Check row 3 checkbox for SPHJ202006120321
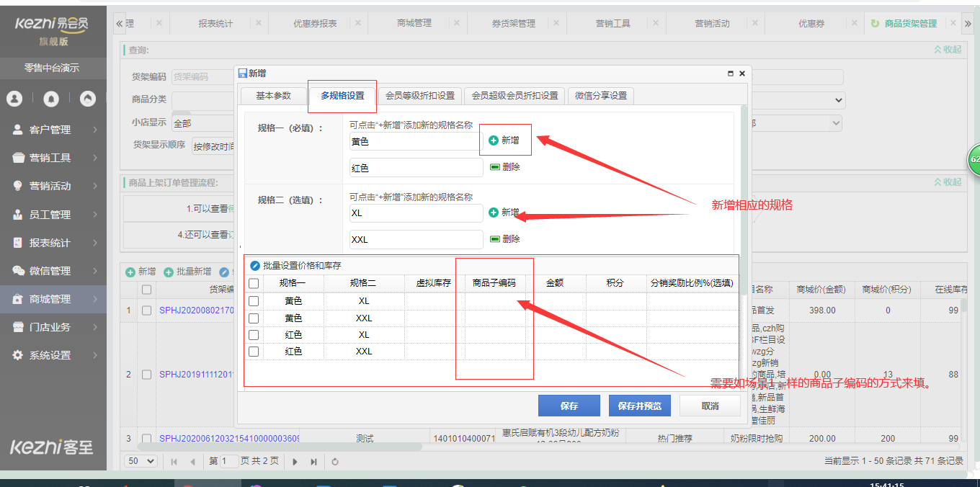 (x=147, y=438)
